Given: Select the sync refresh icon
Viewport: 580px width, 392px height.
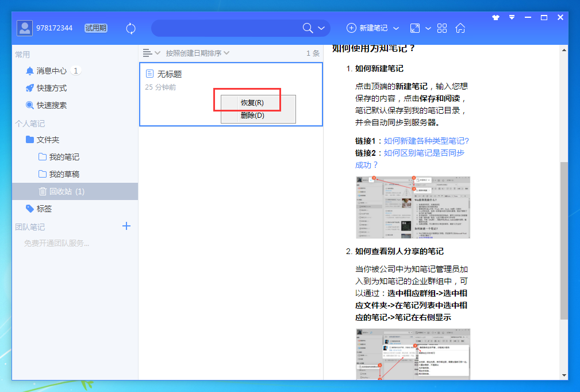Looking at the screenshot, I should pyautogui.click(x=130, y=28).
